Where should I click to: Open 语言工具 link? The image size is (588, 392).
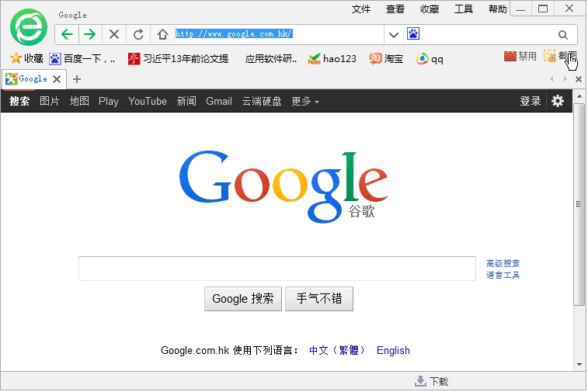[x=503, y=275]
